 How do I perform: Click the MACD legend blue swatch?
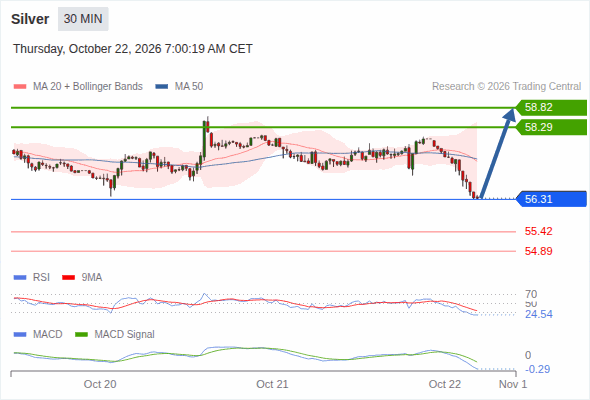pos(20,335)
